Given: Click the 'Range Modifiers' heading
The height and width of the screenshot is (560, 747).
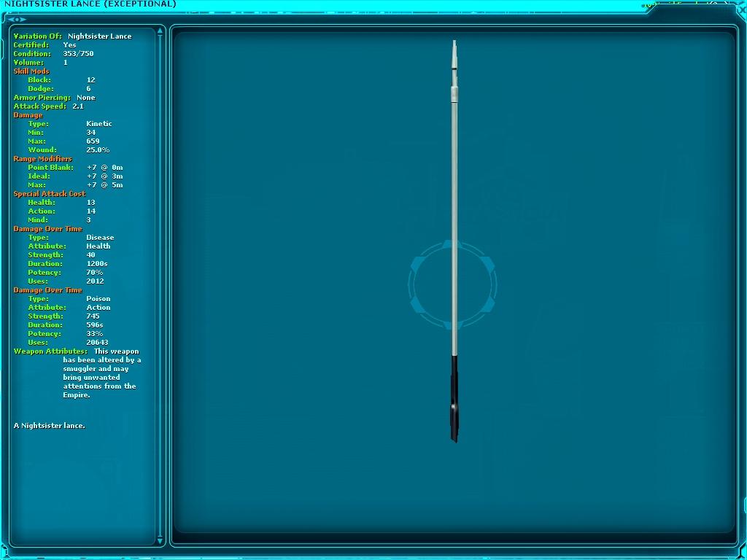Looking at the screenshot, I should coord(43,159).
